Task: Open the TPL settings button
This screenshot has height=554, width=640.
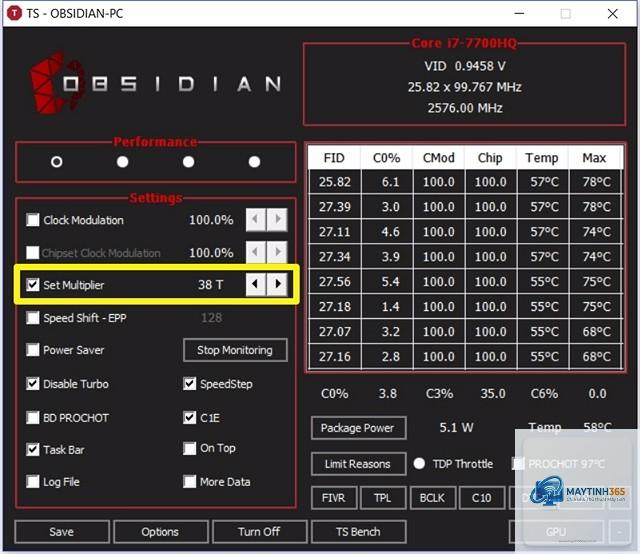Action: coord(383,498)
